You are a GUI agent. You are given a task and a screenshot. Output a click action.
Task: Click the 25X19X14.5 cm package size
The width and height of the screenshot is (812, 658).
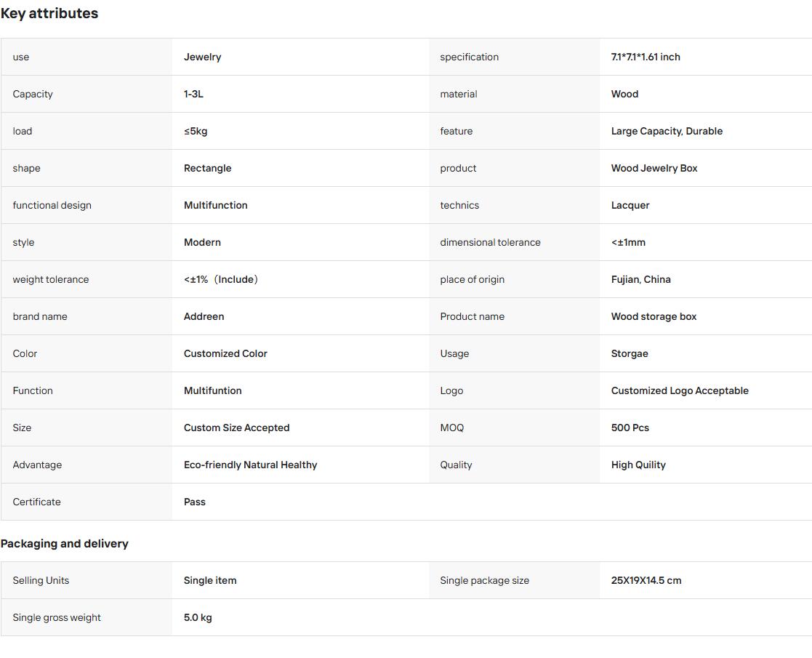coord(646,580)
